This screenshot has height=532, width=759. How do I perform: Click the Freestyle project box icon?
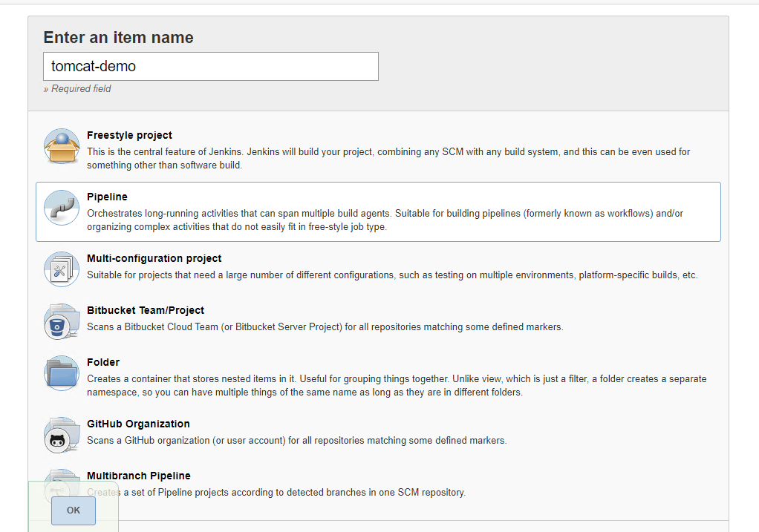62,146
